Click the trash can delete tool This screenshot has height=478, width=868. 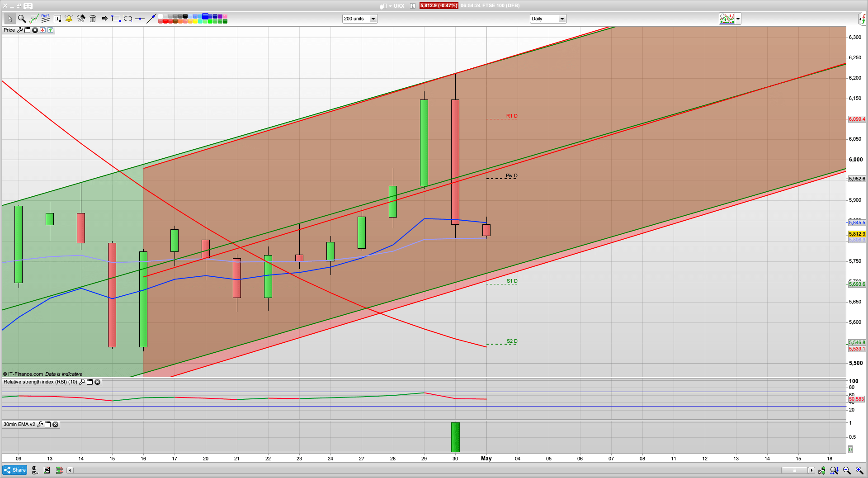tap(93, 19)
